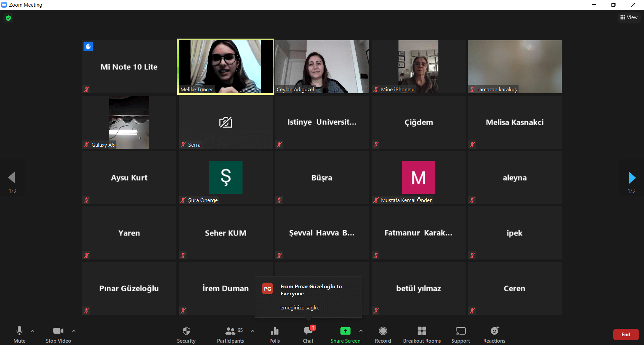The height and width of the screenshot is (345, 644).
Task: Open the Reactions menu
Action: pyautogui.click(x=494, y=335)
